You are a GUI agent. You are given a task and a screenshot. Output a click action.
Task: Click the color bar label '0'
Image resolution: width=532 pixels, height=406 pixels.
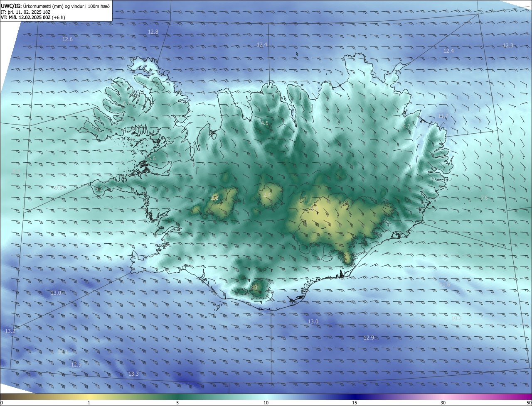point(1,403)
